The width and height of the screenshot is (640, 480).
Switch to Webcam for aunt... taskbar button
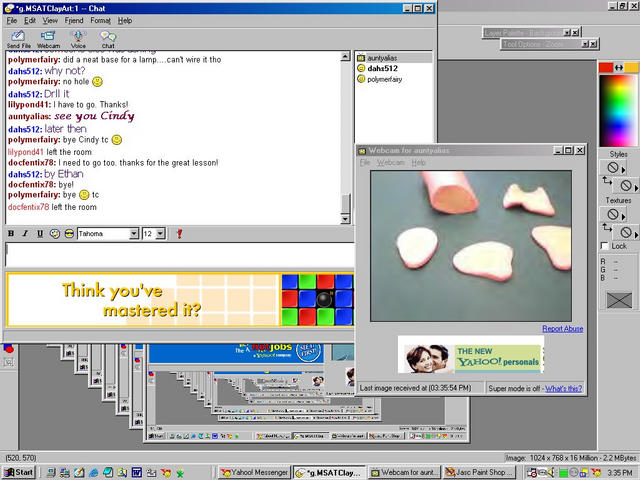tap(404, 472)
